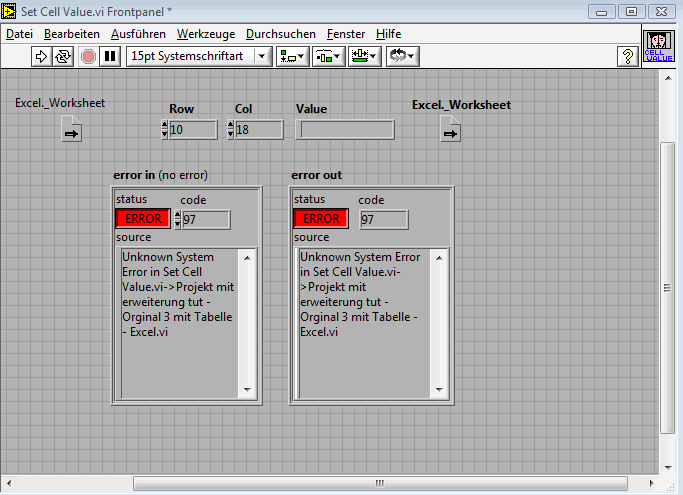The image size is (683, 495).
Task: Open the Align Objects tool
Action: [292, 56]
